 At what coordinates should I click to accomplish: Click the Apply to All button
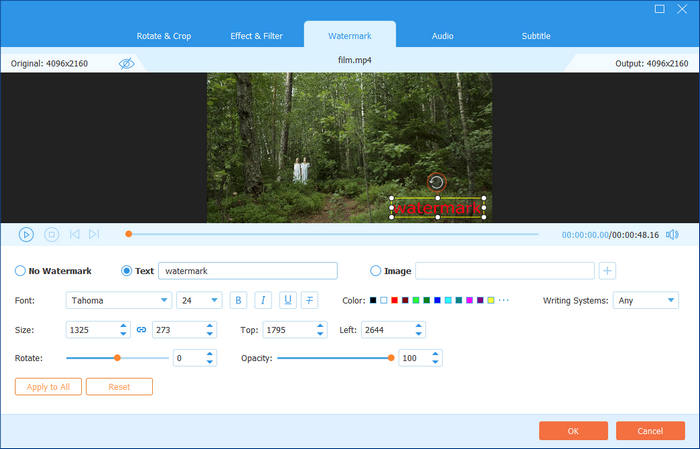48,386
